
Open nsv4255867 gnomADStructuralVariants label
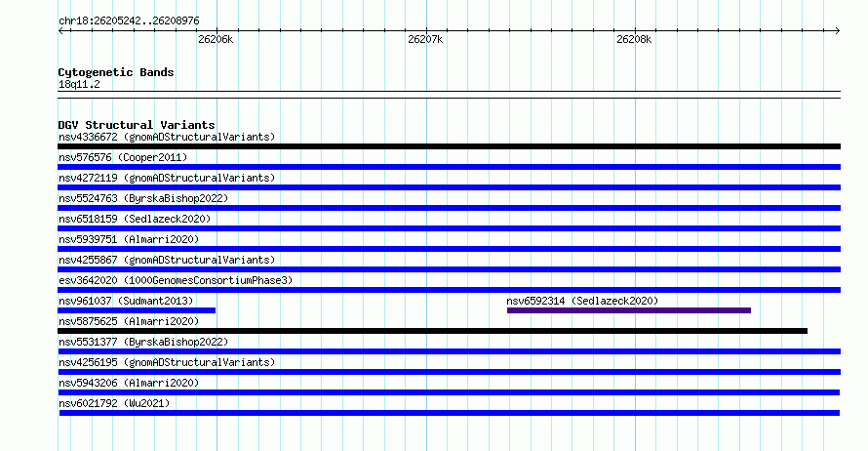pyautogui.click(x=167, y=260)
